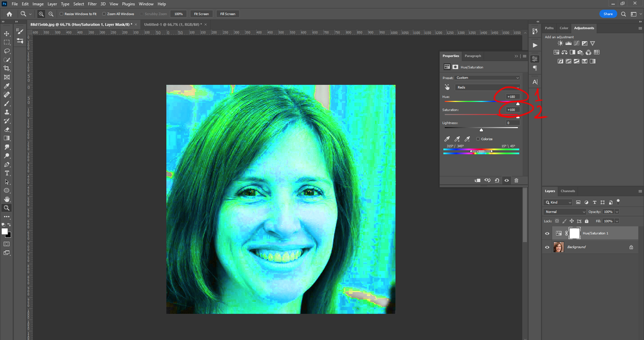Select the Move tool
This screenshot has height=340, width=644.
[x=7, y=33]
